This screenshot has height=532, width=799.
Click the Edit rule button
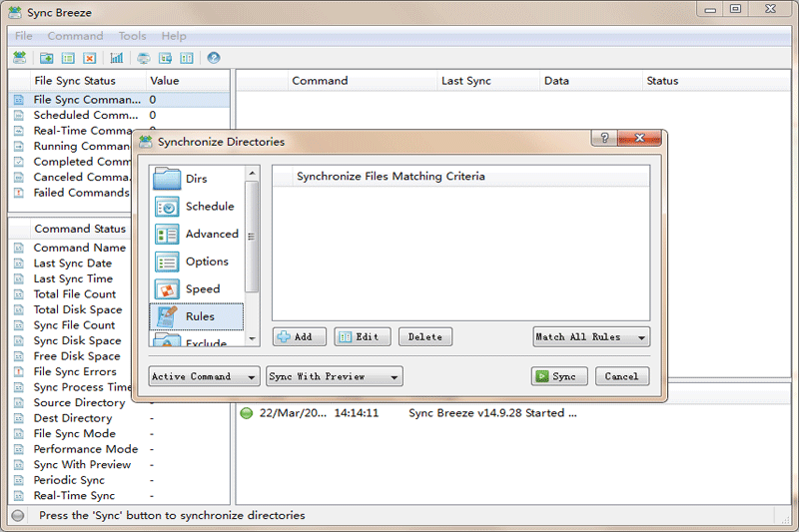pyautogui.click(x=363, y=337)
